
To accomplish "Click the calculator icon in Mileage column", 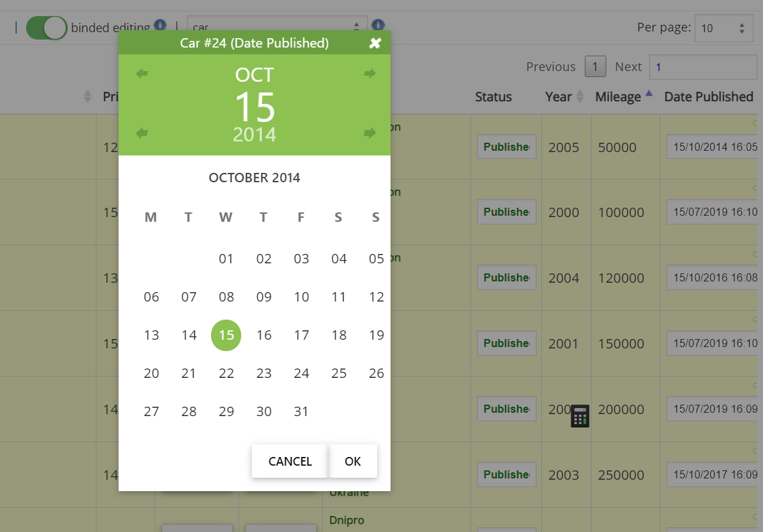I will pos(579,416).
